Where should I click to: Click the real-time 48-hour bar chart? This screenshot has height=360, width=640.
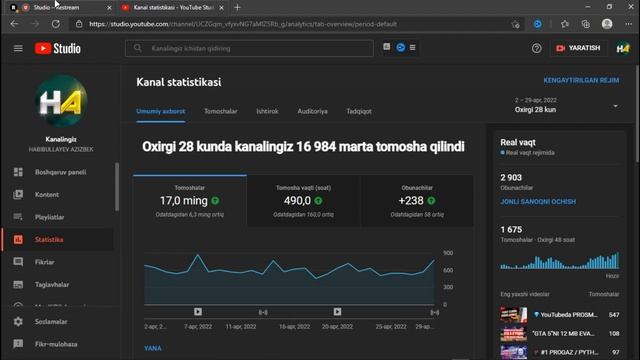(560, 261)
